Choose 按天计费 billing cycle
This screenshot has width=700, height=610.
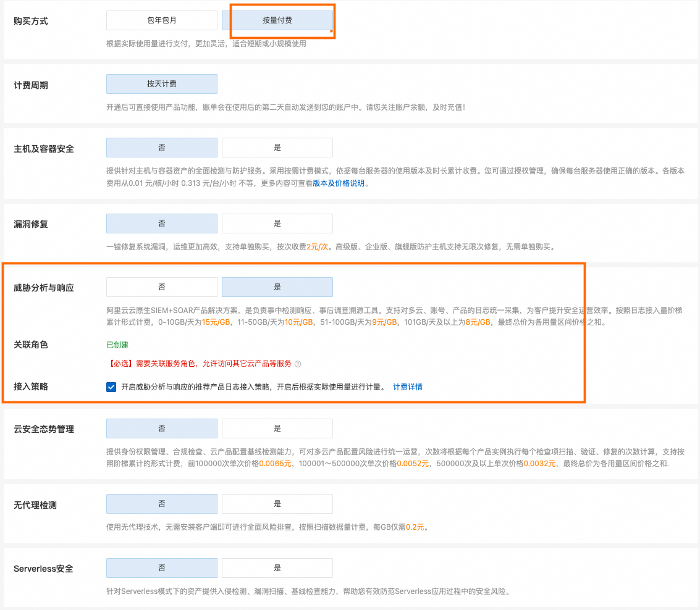pyautogui.click(x=162, y=84)
